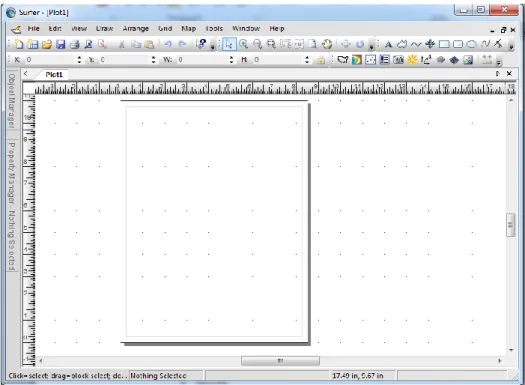
Task: Click the horizontal scrollbar thumb
Action: tap(280, 361)
